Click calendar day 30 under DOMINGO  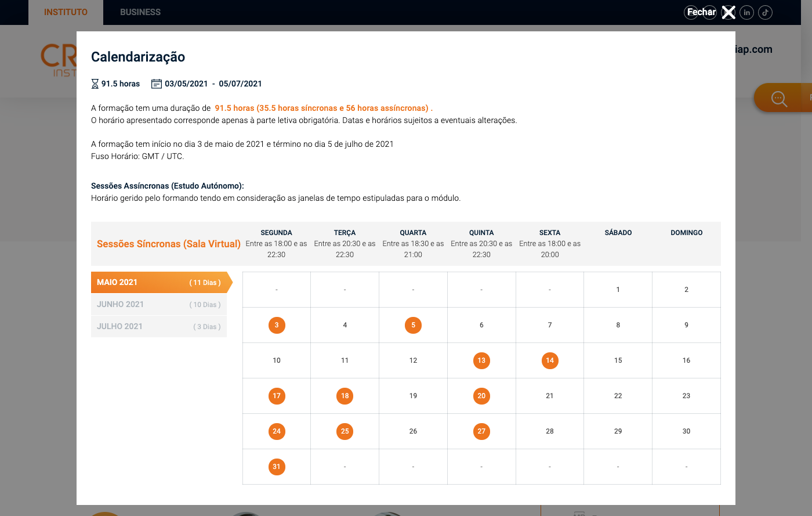(687, 431)
